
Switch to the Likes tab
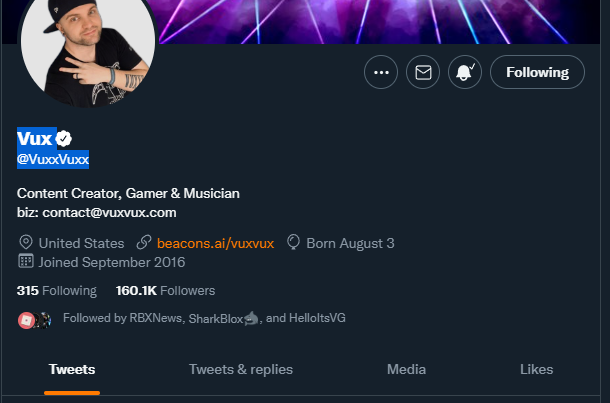[x=536, y=370]
